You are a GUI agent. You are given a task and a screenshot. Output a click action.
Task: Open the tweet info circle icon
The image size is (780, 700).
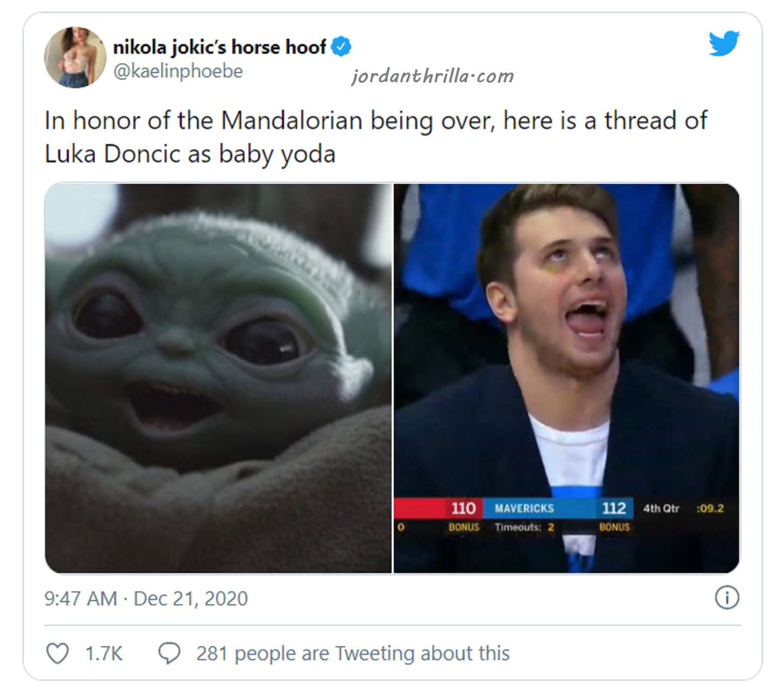click(727, 598)
